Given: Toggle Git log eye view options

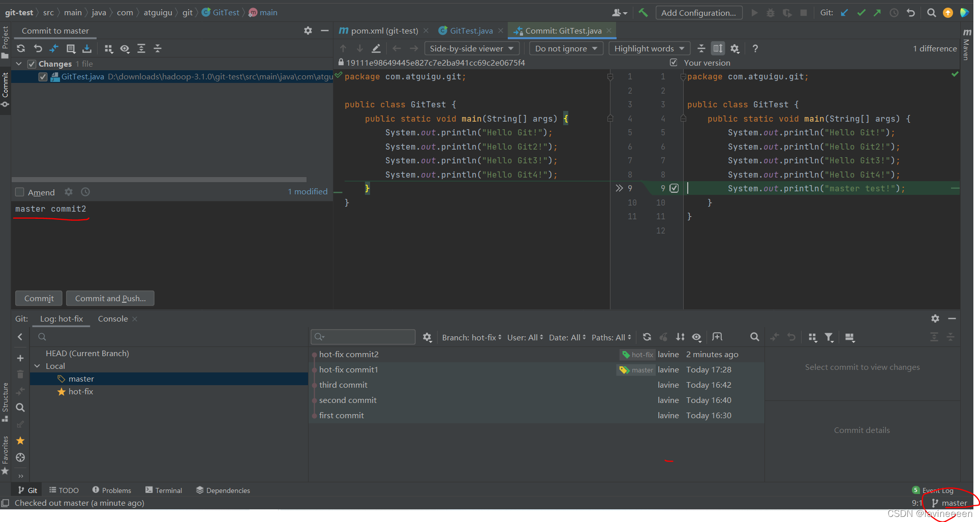Looking at the screenshot, I should click(697, 337).
